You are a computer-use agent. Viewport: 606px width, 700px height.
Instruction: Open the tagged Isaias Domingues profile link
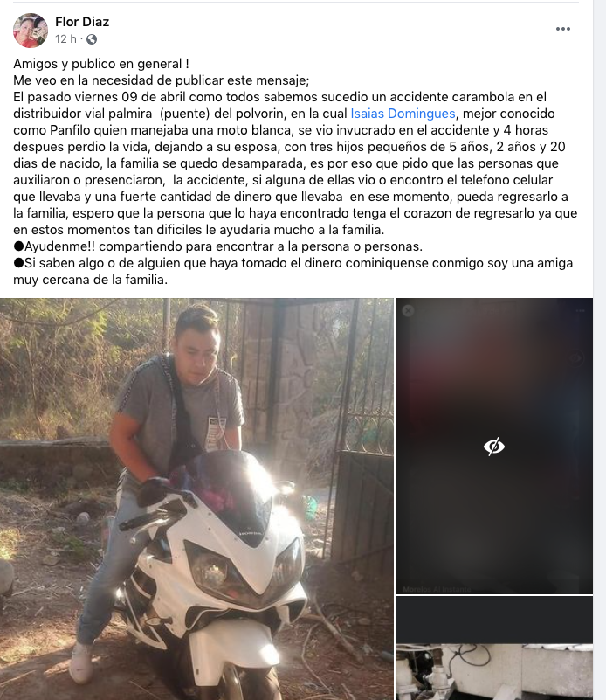tap(403, 114)
